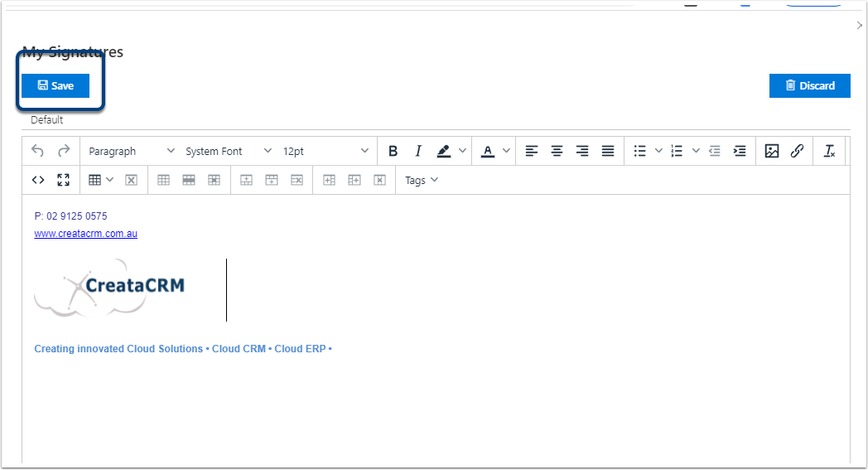Image resolution: width=868 pixels, height=470 pixels.
Task: Apply text color with A icon
Action: (x=488, y=151)
